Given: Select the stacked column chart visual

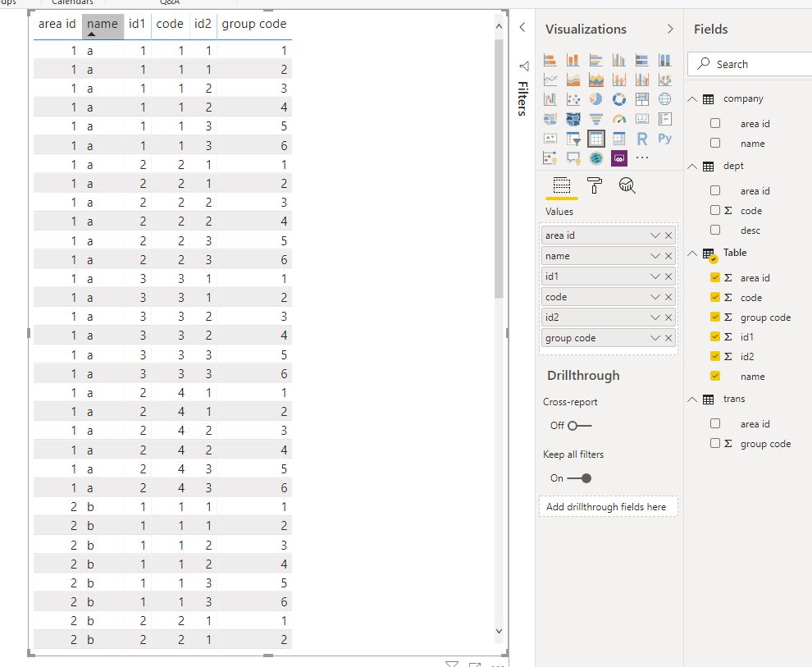Looking at the screenshot, I should click(573, 60).
